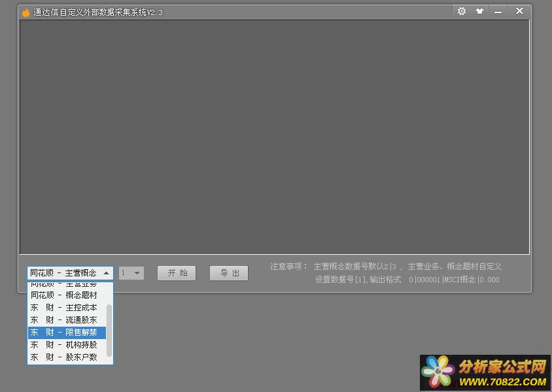The width and height of the screenshot is (552, 392).
Task: Choose 东财 - 流通股东 option
Action: tap(67, 320)
